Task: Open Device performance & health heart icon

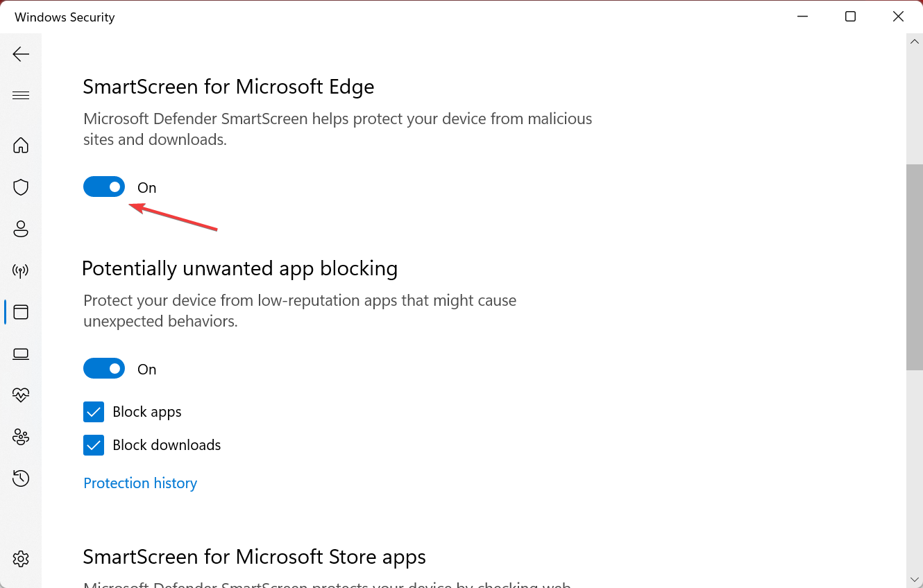Action: (21, 395)
